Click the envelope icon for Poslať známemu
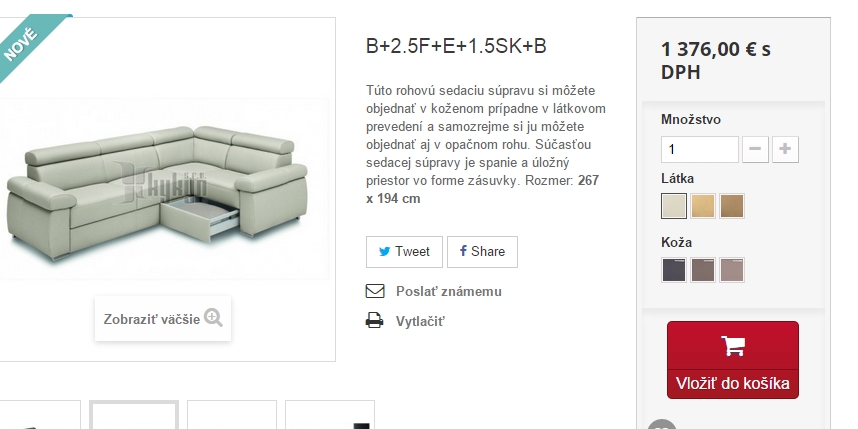This screenshot has width=858, height=429. point(375,291)
